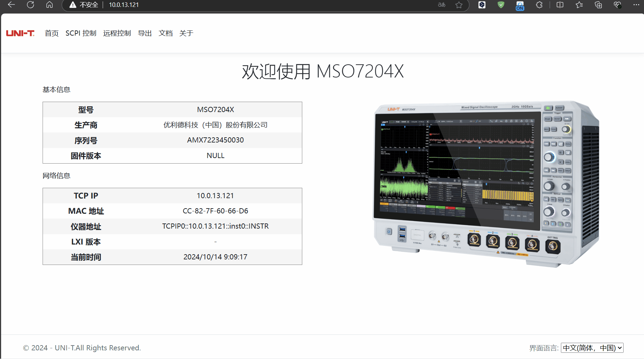
Task: Open the browser settings ellipsis menu
Action: [x=636, y=5]
